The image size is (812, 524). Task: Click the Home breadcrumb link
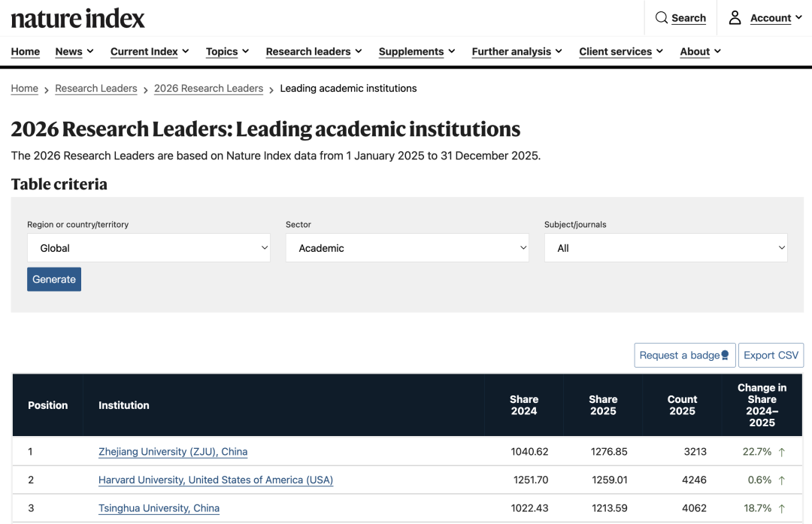click(x=24, y=89)
